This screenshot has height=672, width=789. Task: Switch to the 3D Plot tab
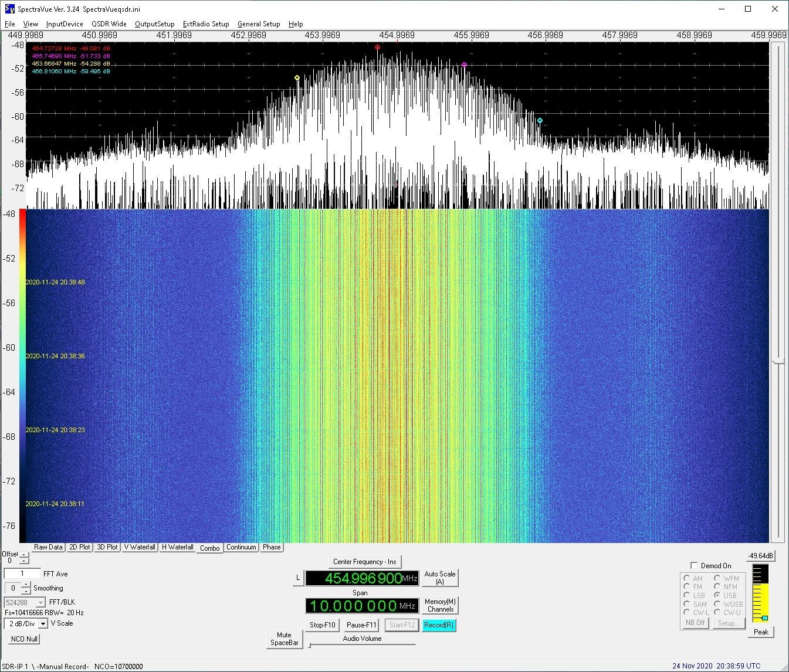click(x=107, y=547)
